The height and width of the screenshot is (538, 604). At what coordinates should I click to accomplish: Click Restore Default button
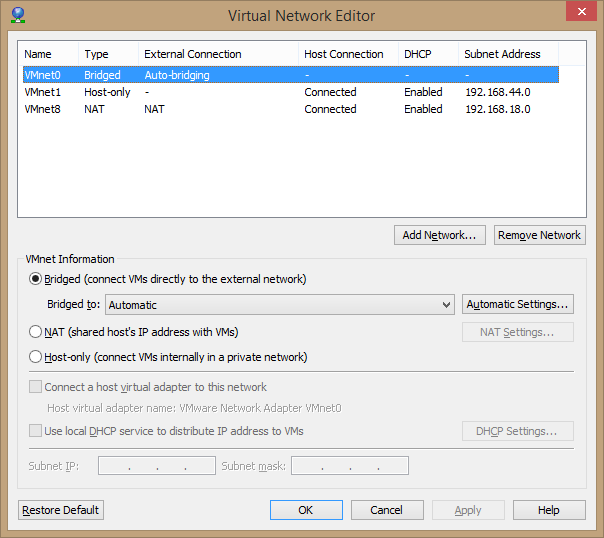pyautogui.click(x=61, y=510)
